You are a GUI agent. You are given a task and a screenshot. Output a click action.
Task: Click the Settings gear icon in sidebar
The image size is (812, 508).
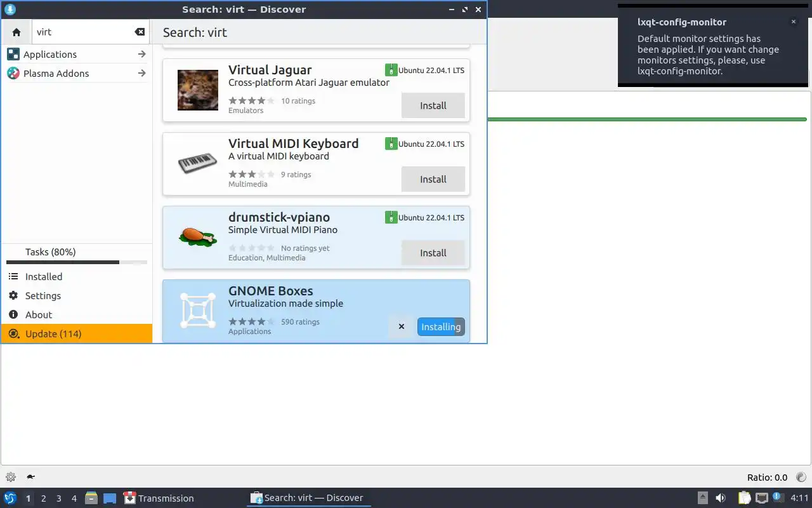pyautogui.click(x=13, y=296)
